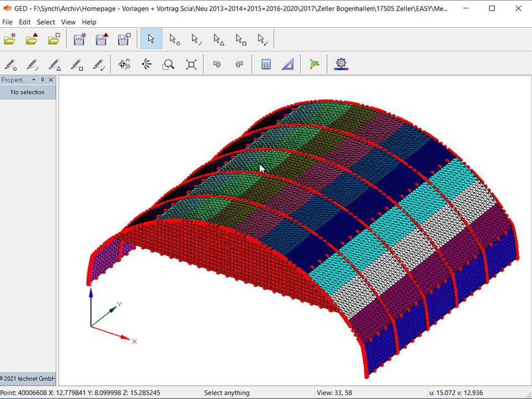This screenshot has width=532, height=399.
Task: Open the settings gear icon in toolbar
Action: click(x=341, y=64)
